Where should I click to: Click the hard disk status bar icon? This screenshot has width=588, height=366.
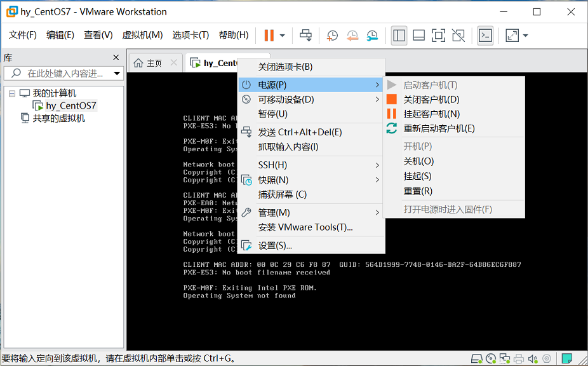tap(477, 359)
